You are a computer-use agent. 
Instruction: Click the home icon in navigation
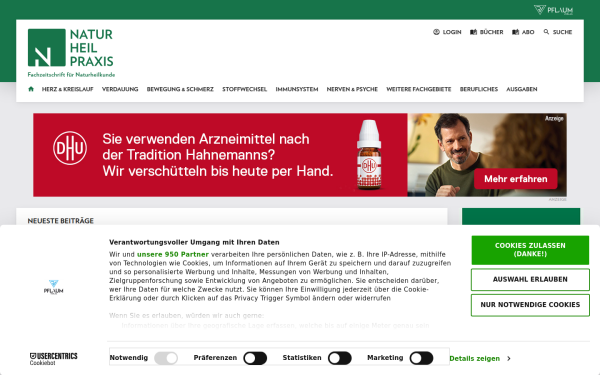point(31,89)
